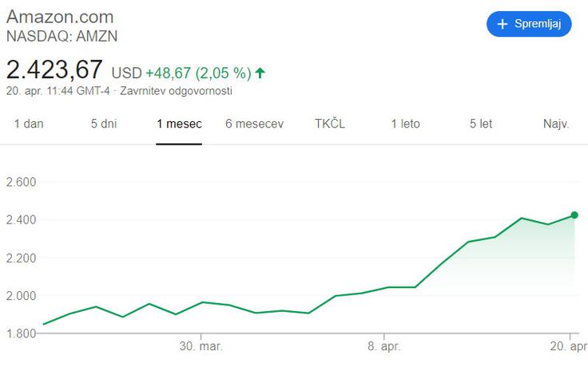Click the +48,67 (2,05 %) change text
This screenshot has height=371, width=588.
(198, 73)
